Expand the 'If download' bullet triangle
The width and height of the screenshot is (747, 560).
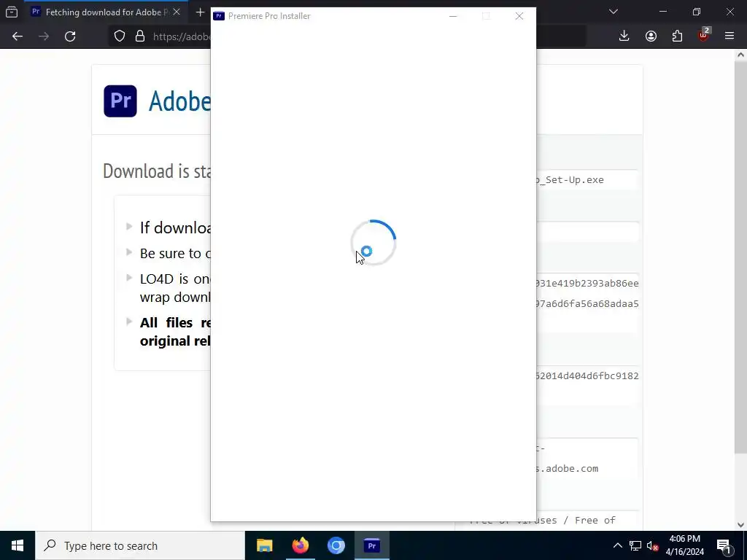click(x=129, y=226)
